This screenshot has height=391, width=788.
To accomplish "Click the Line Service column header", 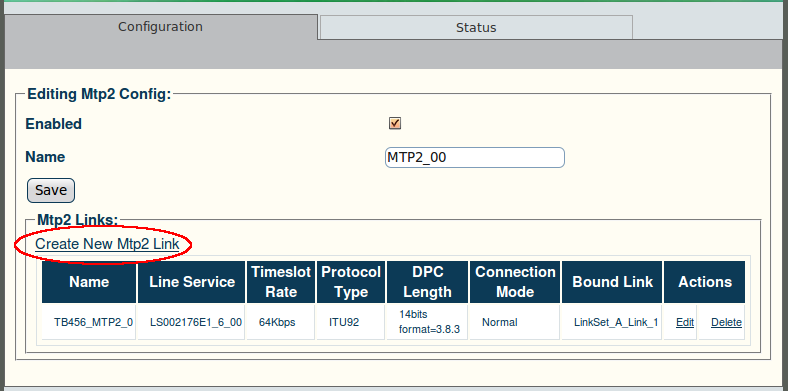I will [191, 282].
